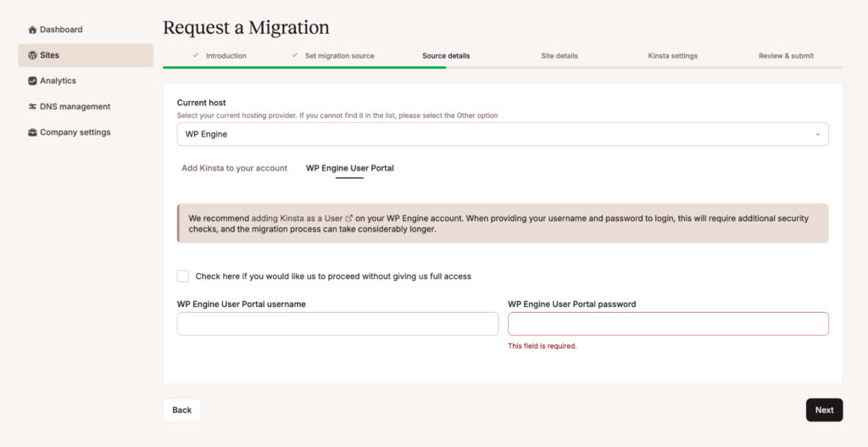
Task: Click the DNS management icon
Action: [32, 106]
